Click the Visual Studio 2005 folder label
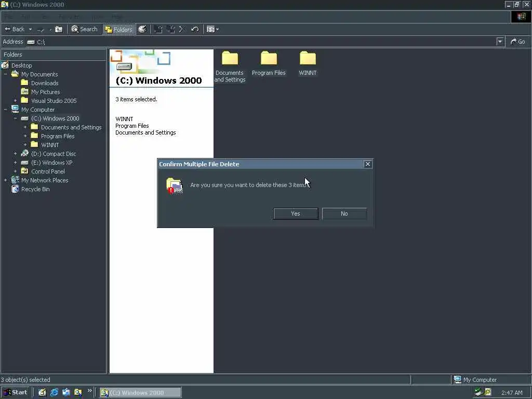 [54, 101]
